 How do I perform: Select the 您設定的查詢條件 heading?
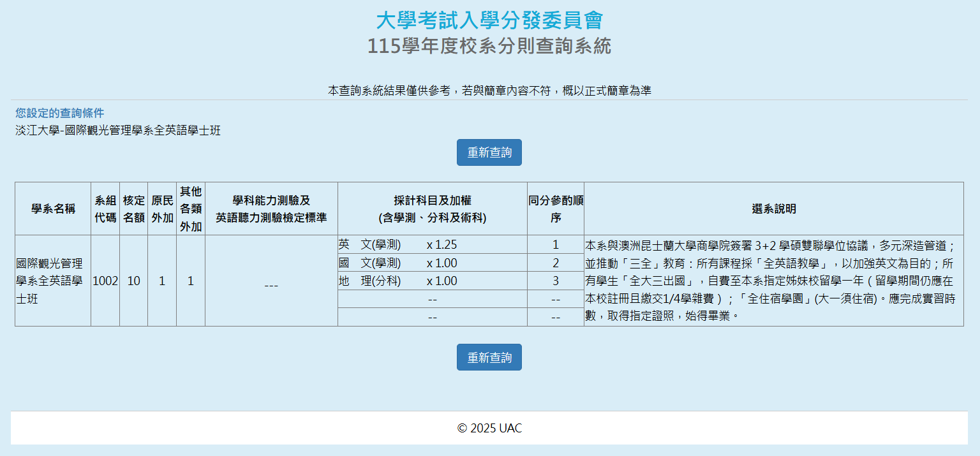[59, 113]
